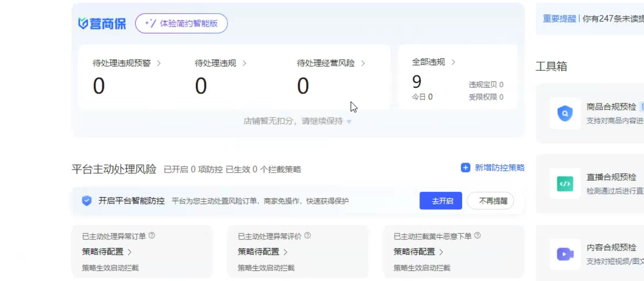Open the 商品合规预检 shield search icon
The width and height of the screenshot is (644, 281).
click(565, 114)
